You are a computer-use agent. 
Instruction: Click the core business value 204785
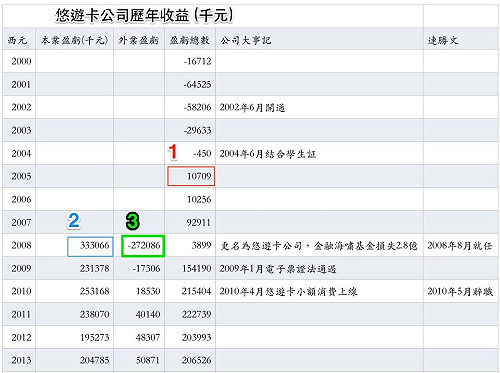pyautogui.click(x=95, y=360)
